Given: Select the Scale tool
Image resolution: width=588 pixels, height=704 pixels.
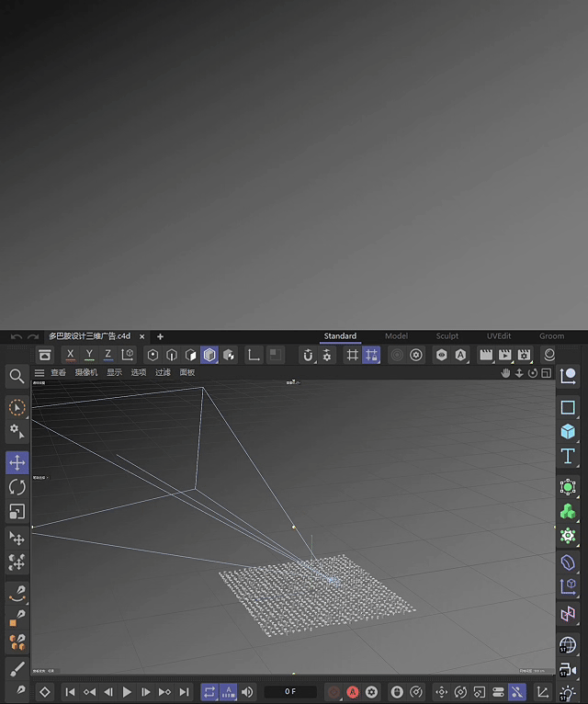Looking at the screenshot, I should tap(17, 511).
